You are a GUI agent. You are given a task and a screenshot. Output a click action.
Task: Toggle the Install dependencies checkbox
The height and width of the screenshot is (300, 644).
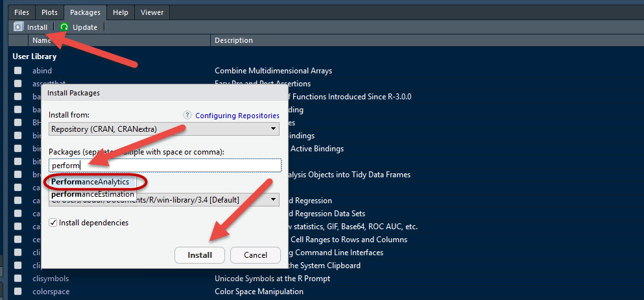(53, 223)
